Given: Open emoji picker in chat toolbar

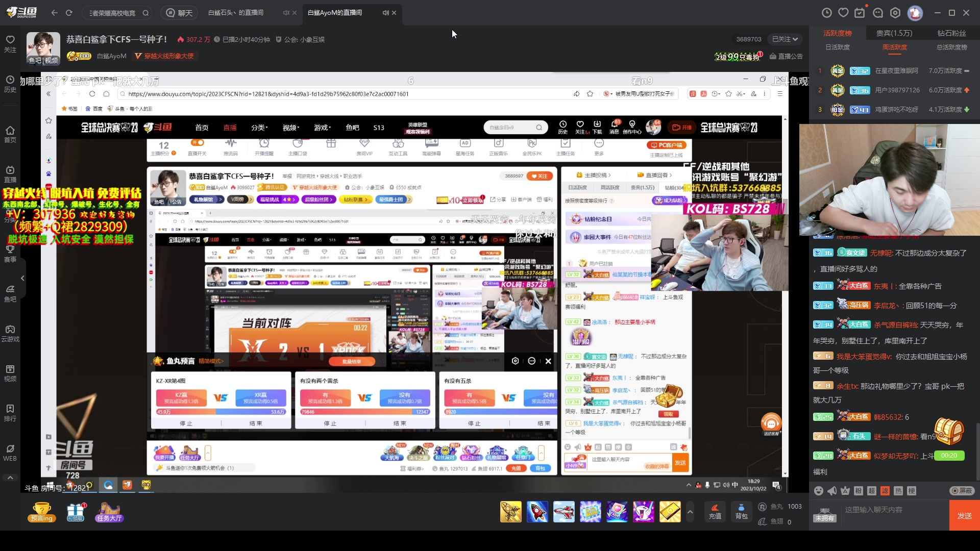Looking at the screenshot, I should (x=819, y=491).
